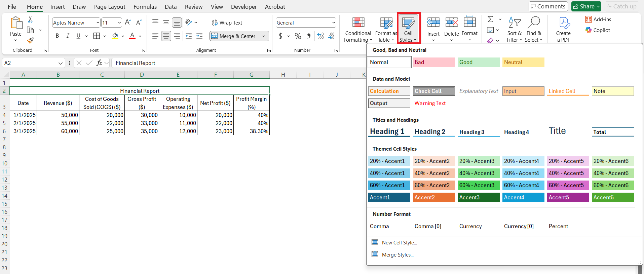644x274 pixels.
Task: Toggle Underline formatting
Action: tap(78, 36)
